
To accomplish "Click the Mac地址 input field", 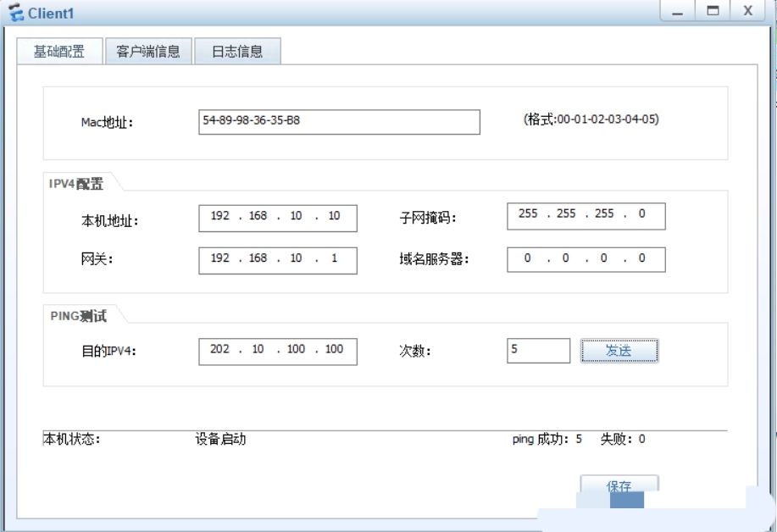I will coord(339,122).
